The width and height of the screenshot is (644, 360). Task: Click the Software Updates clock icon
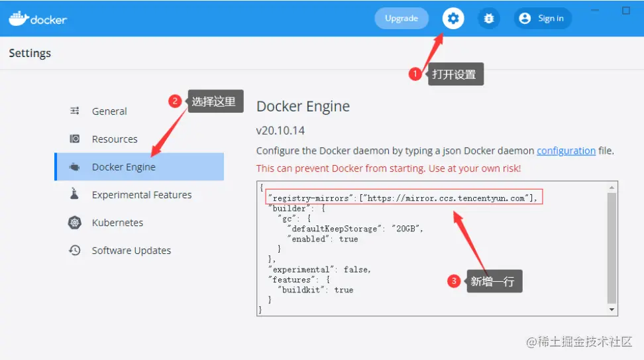pyautogui.click(x=74, y=250)
